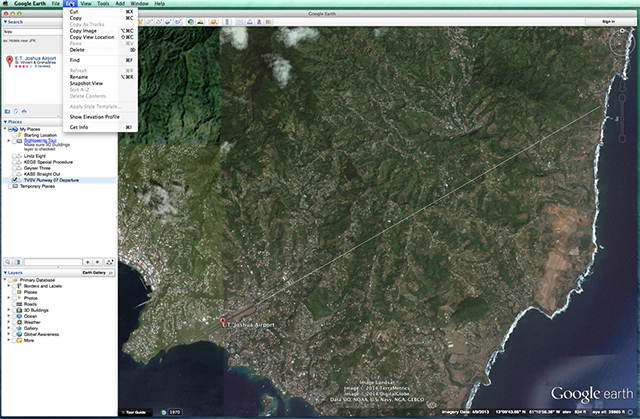The height and width of the screenshot is (419, 640).
Task: Expand the Global Awareness layer
Action: tap(9, 334)
